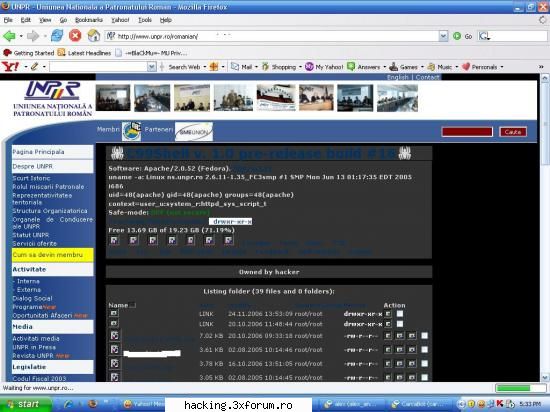Click the c99shell Home quick icon

point(114,240)
